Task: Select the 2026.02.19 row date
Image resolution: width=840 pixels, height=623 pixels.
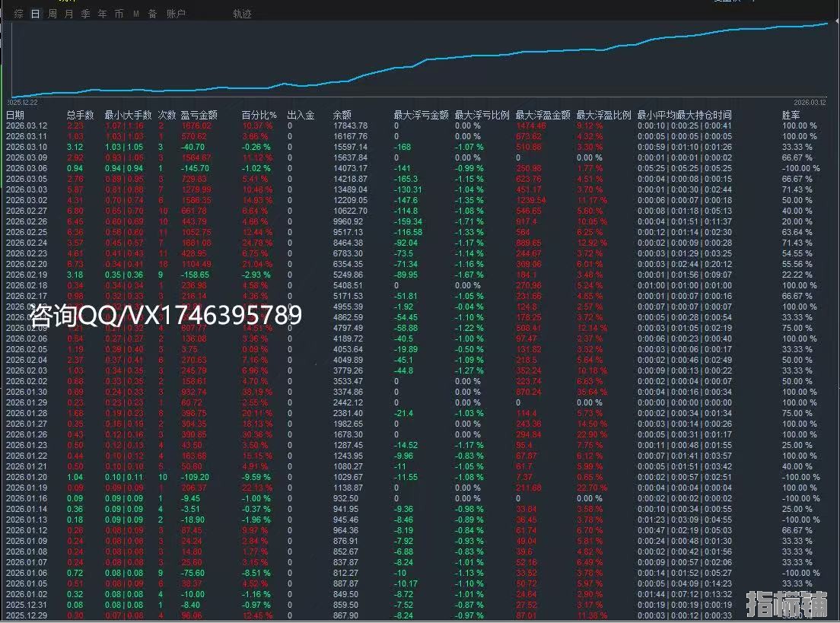Action: [26, 275]
